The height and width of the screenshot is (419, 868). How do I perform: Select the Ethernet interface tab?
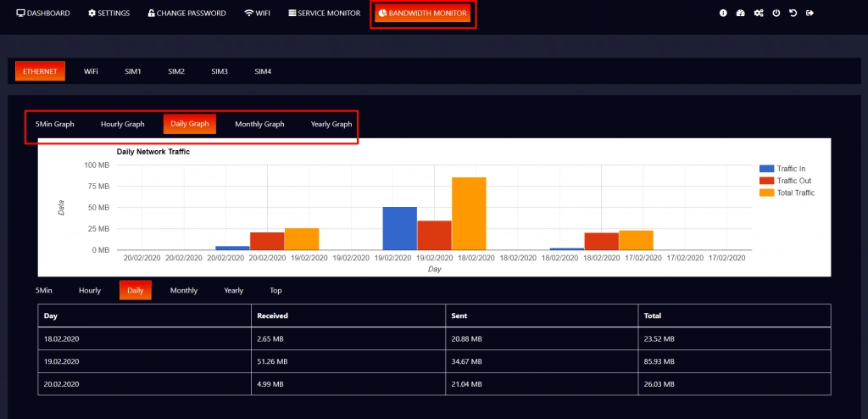point(41,71)
